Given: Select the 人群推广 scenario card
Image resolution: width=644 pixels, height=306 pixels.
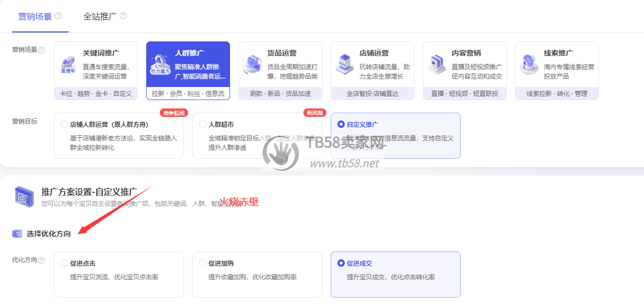Looking at the screenshot, I should coord(188,71).
